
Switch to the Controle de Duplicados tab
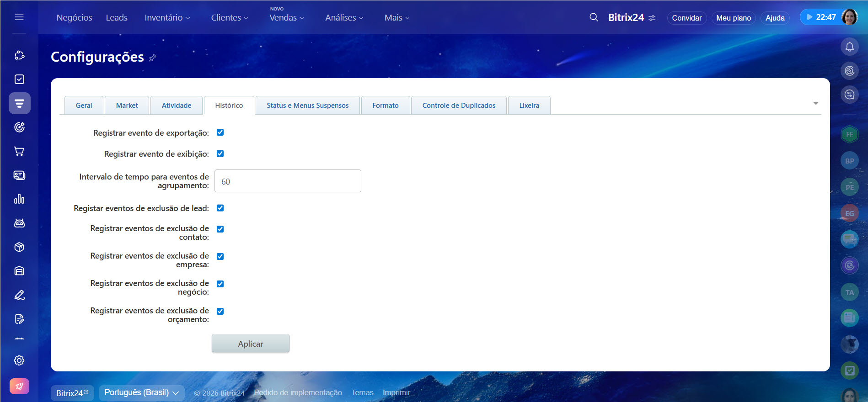459,106
